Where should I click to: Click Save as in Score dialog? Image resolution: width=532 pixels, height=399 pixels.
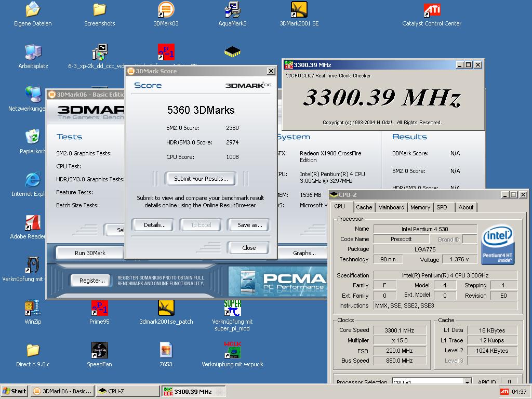click(x=249, y=225)
